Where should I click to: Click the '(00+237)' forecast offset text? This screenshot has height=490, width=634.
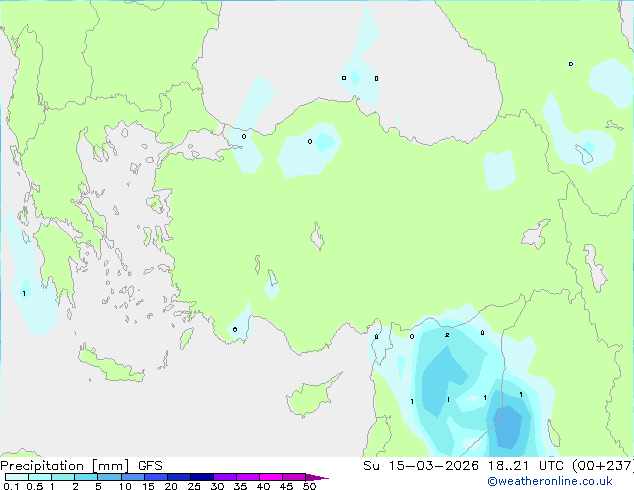[x=603, y=466]
